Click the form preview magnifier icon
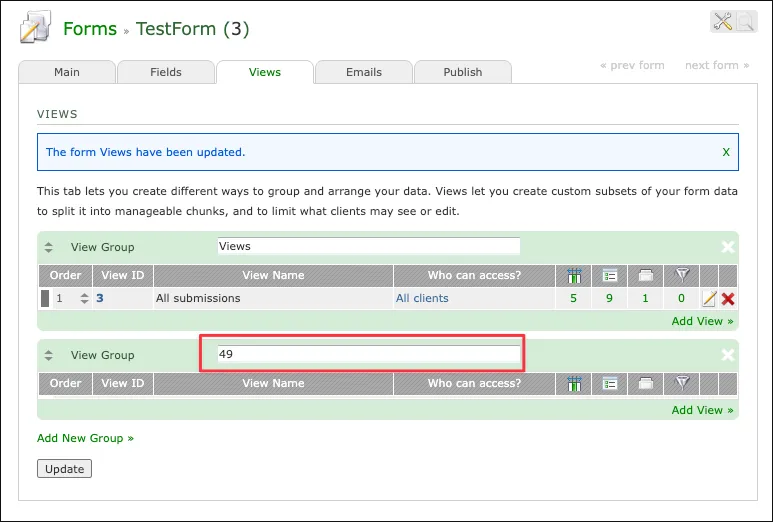Image resolution: width=773 pixels, height=522 pixels. tap(745, 22)
